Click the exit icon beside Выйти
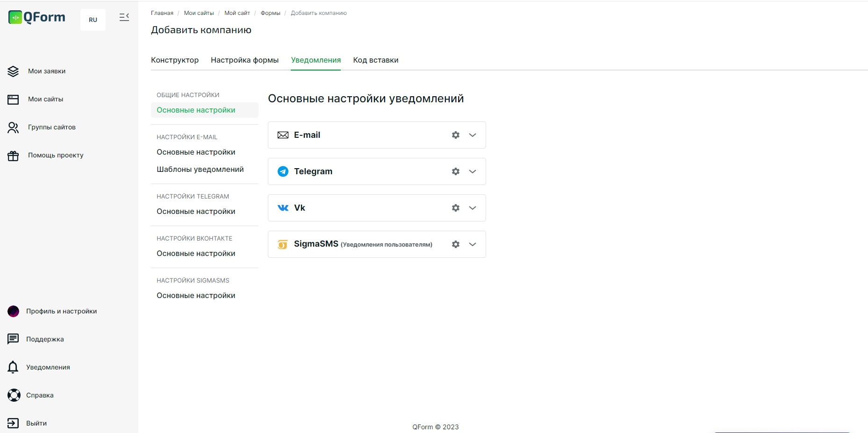The width and height of the screenshot is (868, 433). pyautogui.click(x=13, y=423)
